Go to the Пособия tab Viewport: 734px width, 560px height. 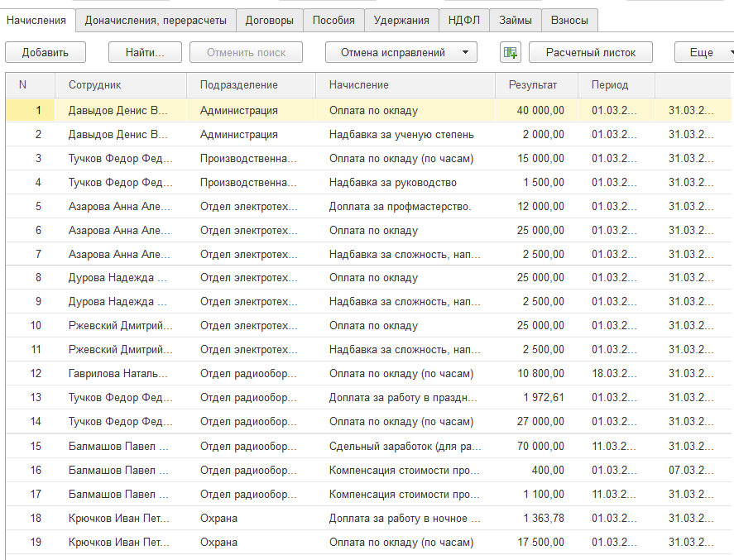[x=333, y=21]
